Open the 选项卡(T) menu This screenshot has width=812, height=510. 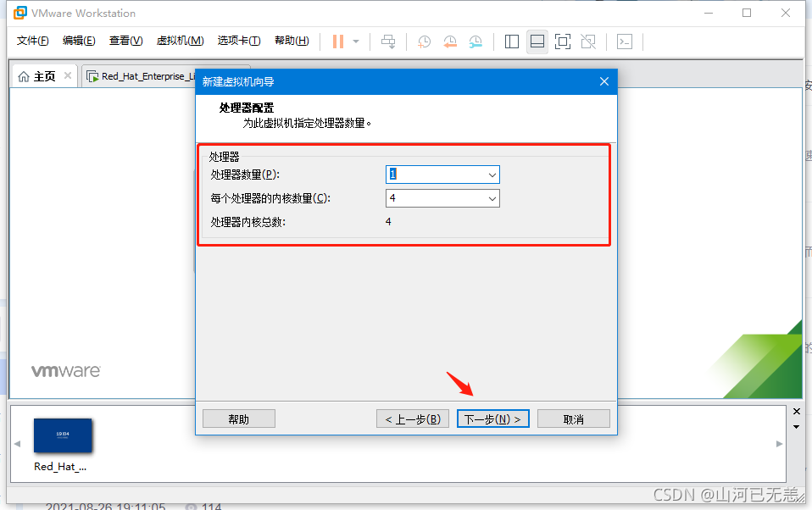coord(239,41)
